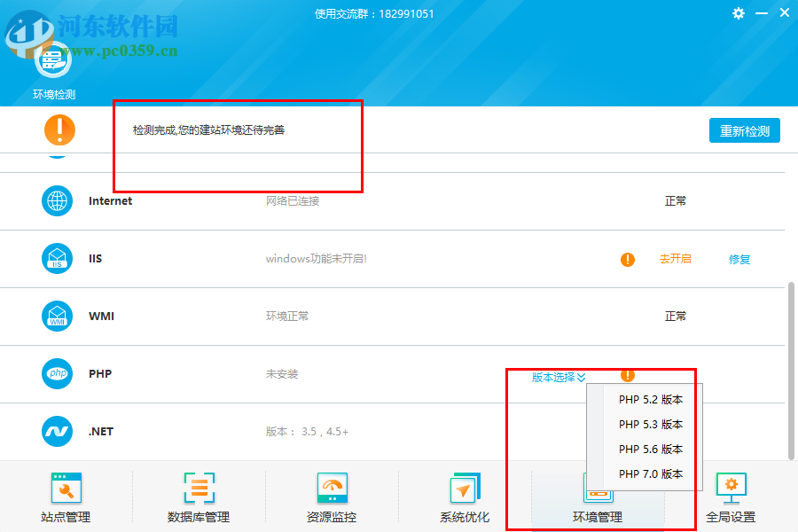Click the Internet globe icon

pyautogui.click(x=57, y=200)
